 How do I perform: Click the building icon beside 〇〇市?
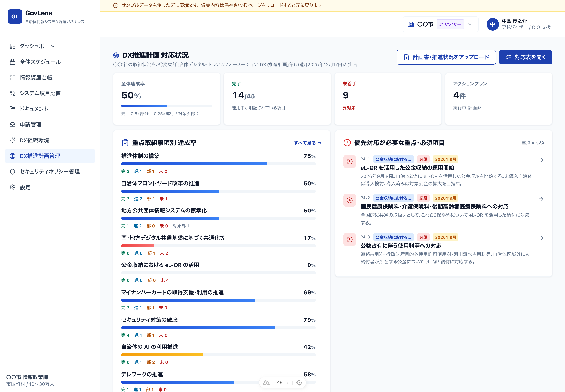tap(411, 24)
